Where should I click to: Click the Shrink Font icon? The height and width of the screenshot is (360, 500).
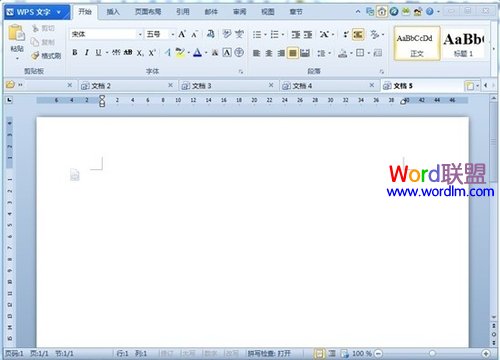coord(195,34)
